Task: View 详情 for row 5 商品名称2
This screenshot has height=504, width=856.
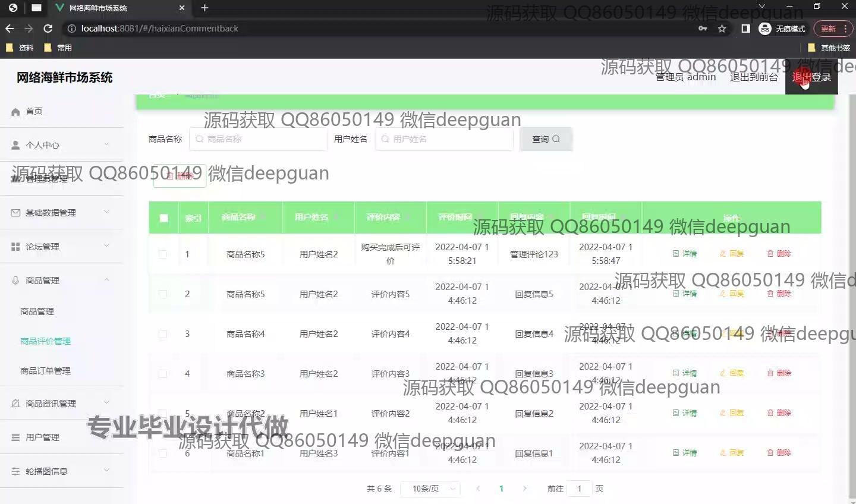Action: (685, 413)
